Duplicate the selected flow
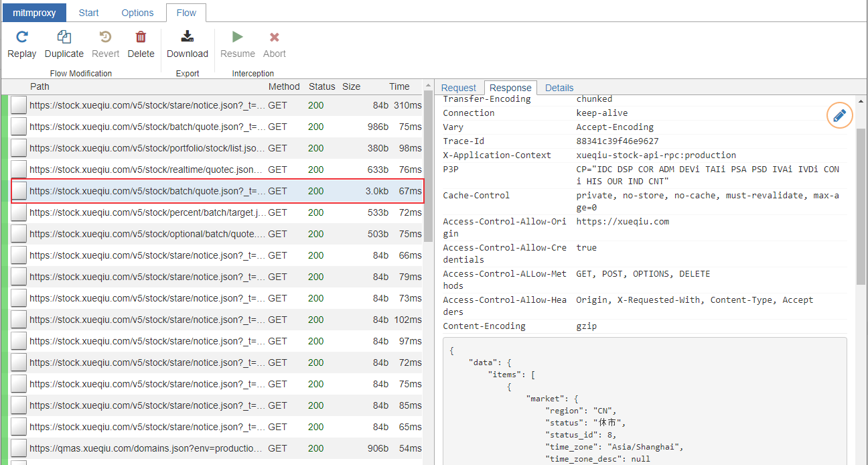This screenshot has height=465, width=868. coord(64,45)
